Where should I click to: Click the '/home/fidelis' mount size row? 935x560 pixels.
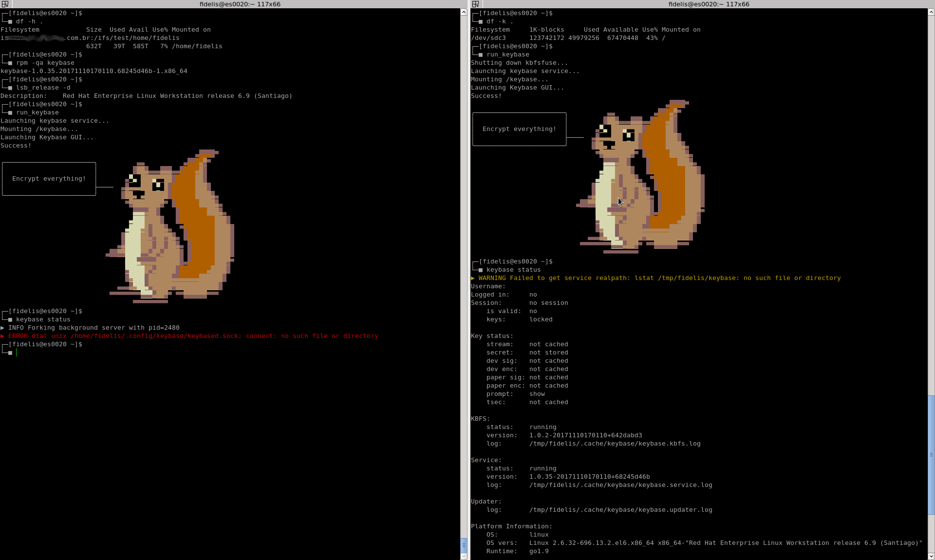(x=154, y=46)
